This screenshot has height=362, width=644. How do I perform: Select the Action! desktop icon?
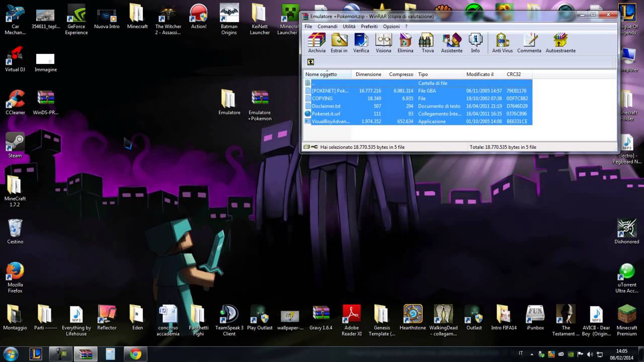tap(199, 17)
